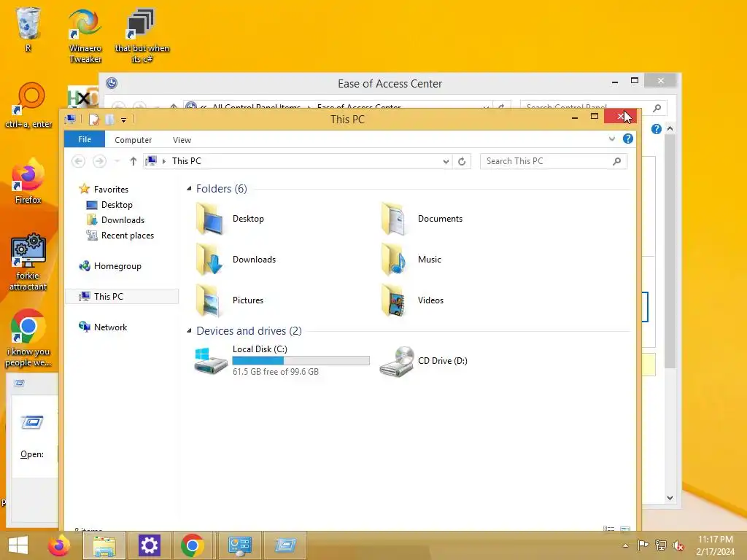The height and width of the screenshot is (560, 747).
Task: Click the Ease of Access Center help icon
Action: [656, 129]
